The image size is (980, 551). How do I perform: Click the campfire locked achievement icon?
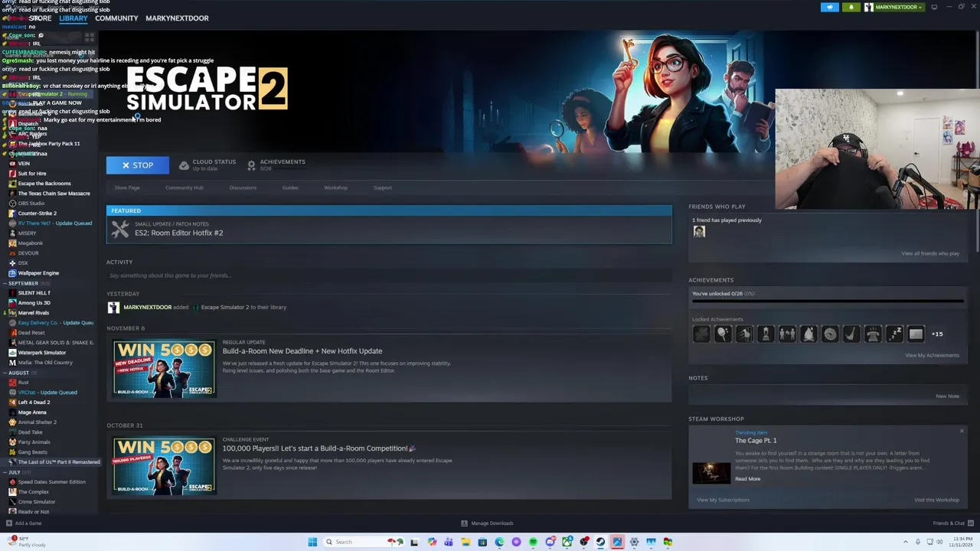tap(808, 334)
